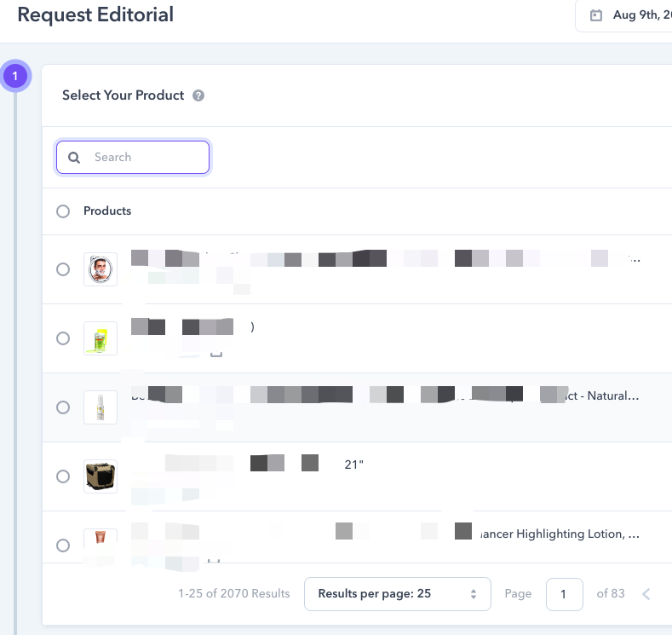672x635 pixels.
Task: Click the help question mark icon
Action: pos(198,95)
